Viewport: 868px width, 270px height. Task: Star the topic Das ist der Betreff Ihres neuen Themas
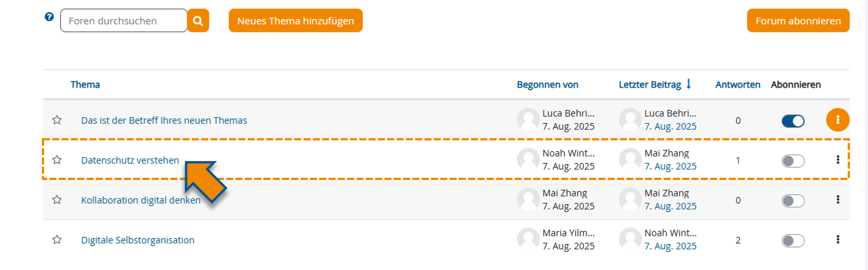tap(57, 120)
